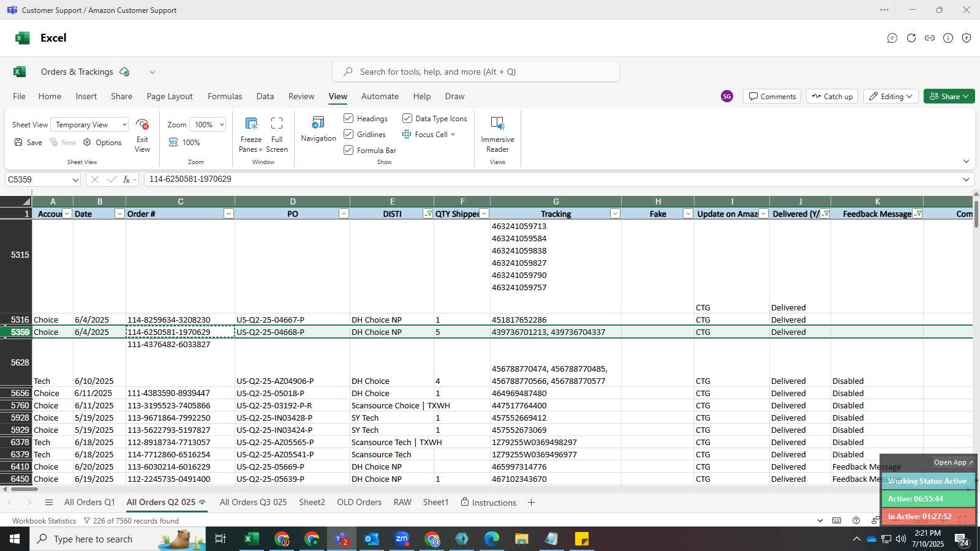Click the Exit View icon
The height and width of the screenshot is (551, 980).
click(x=143, y=125)
